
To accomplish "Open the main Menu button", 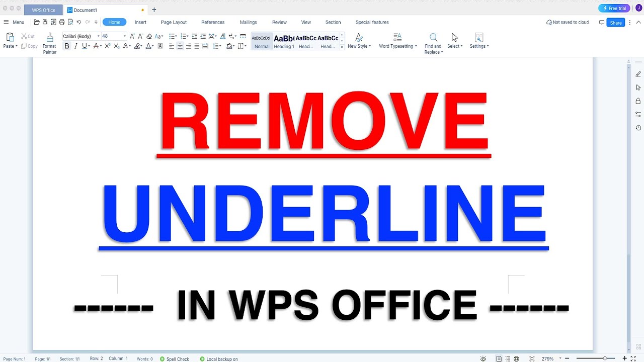I will 14,22.
